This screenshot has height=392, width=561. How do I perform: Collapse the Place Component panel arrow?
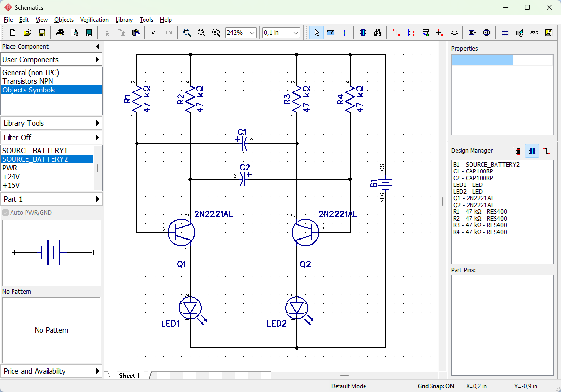click(x=98, y=47)
